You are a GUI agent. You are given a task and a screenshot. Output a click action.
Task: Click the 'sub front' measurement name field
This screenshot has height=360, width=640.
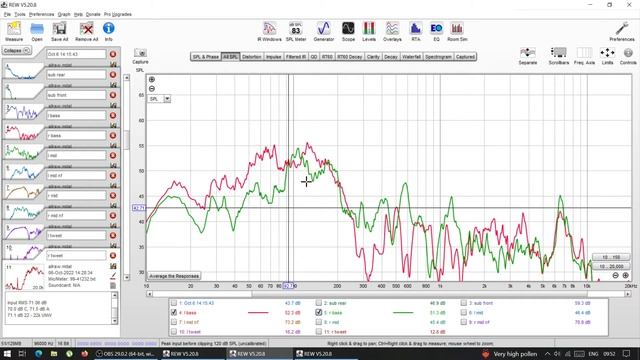tap(76, 95)
